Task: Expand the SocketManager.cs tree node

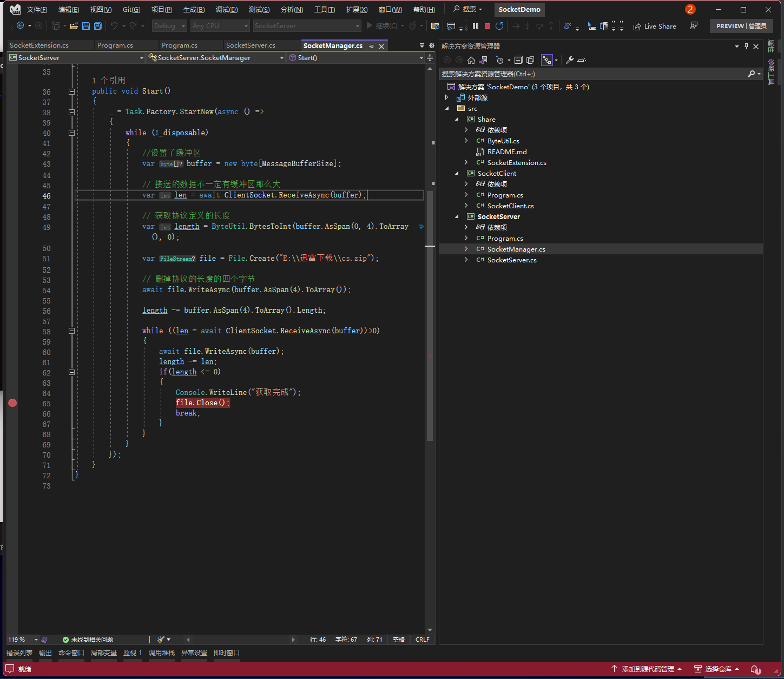Action: coord(466,249)
